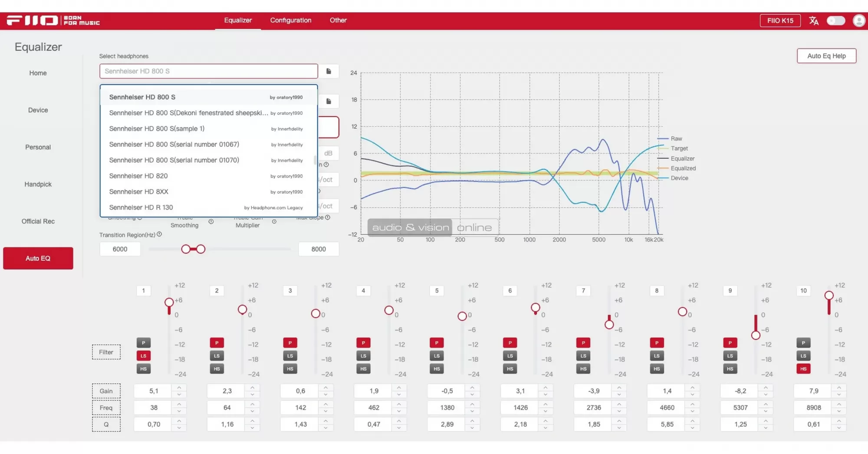Open the user profile avatar
This screenshot has height=454, width=868.
[858, 21]
